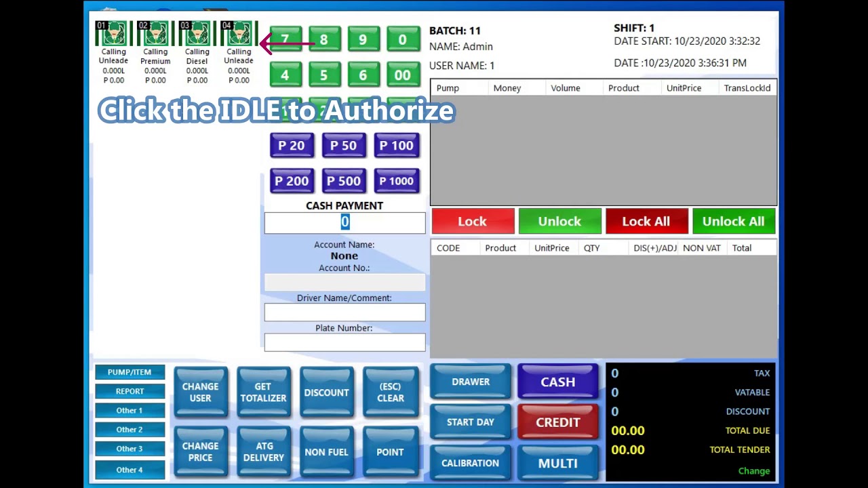This screenshot has width=868, height=488.
Task: Open the Other 2 tab
Action: coord(130,429)
